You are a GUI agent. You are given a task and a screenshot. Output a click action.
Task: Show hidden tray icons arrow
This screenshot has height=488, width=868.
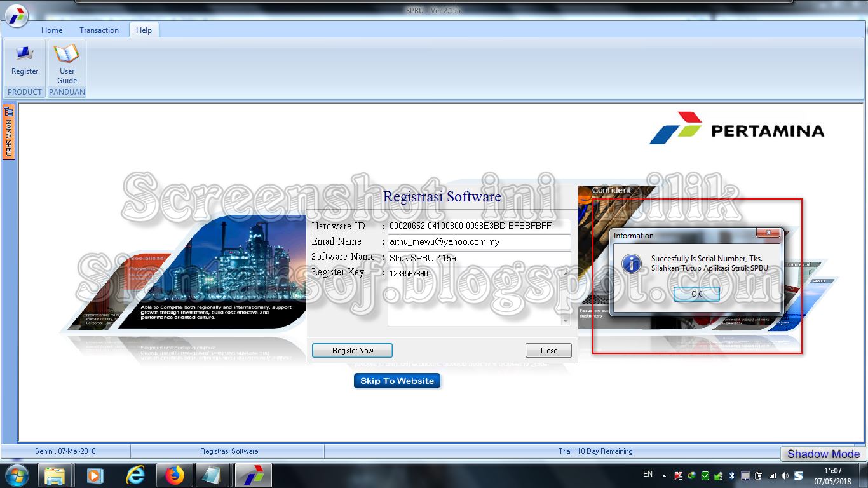coord(665,475)
